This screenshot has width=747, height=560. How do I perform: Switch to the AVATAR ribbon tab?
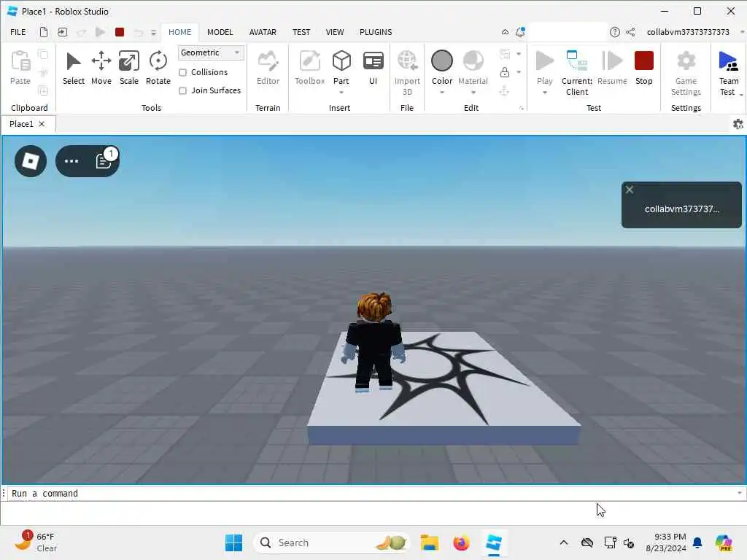point(263,32)
